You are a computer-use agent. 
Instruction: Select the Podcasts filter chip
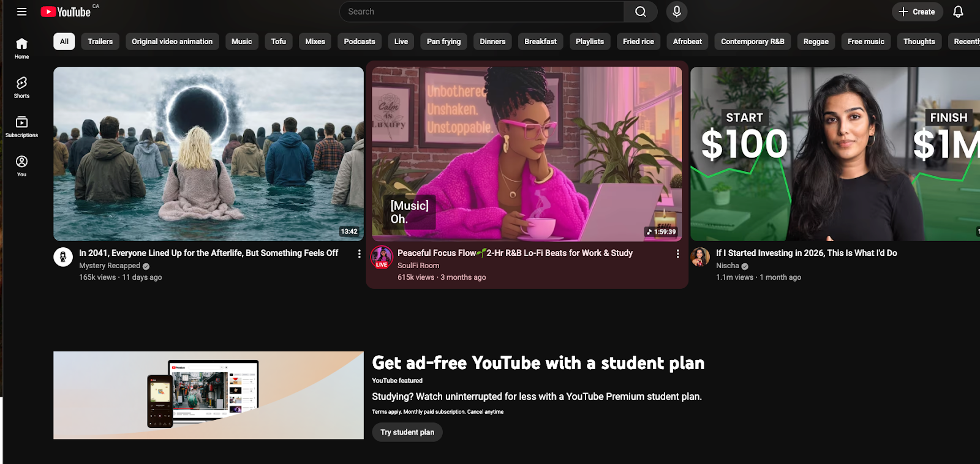(x=360, y=42)
